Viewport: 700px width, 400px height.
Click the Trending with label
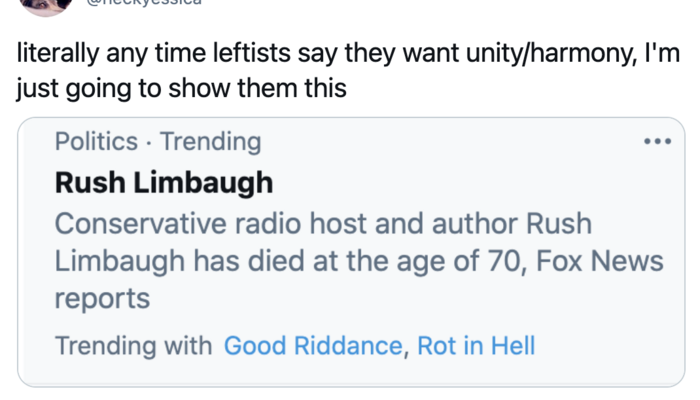[x=133, y=346]
